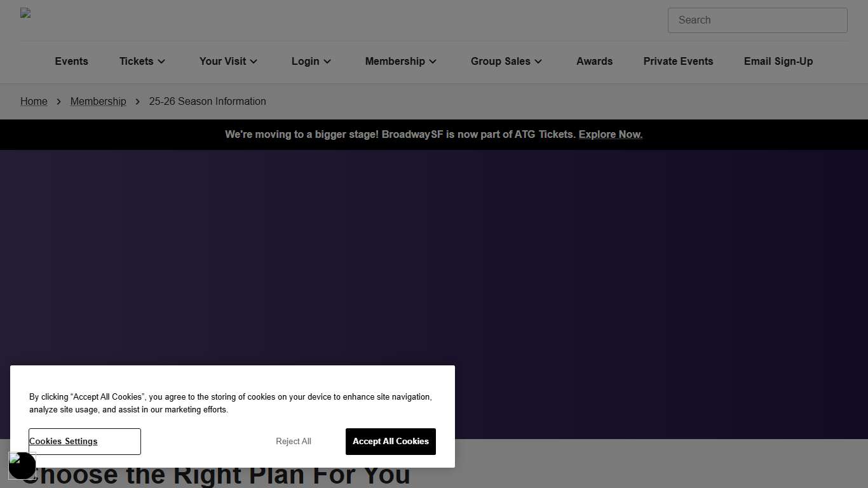Click the site logo image at top left
The width and height of the screenshot is (868, 488).
pos(25,13)
